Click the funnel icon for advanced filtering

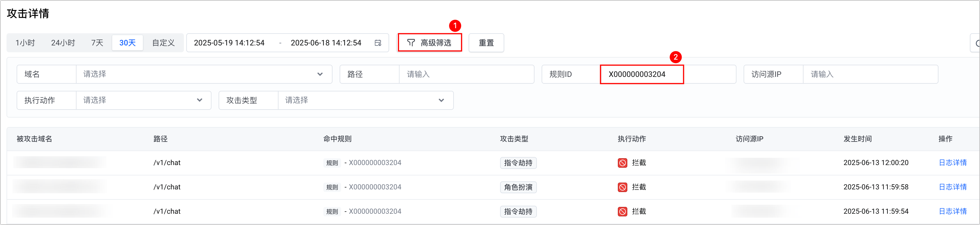(x=411, y=43)
